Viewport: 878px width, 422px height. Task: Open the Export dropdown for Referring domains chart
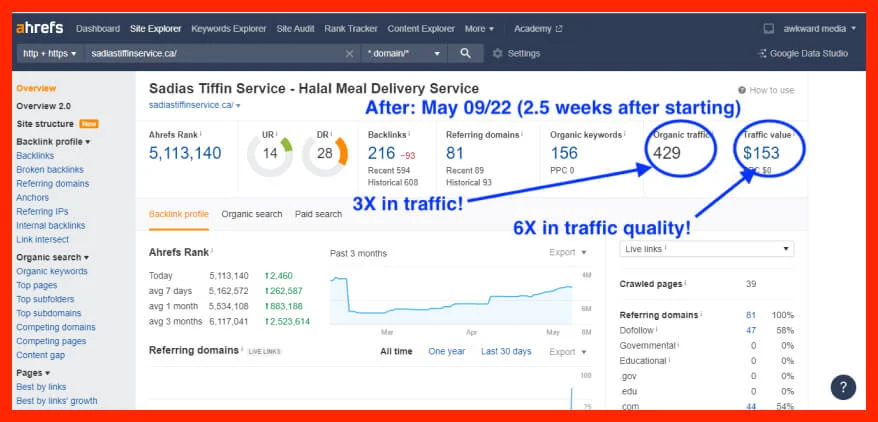pos(568,352)
